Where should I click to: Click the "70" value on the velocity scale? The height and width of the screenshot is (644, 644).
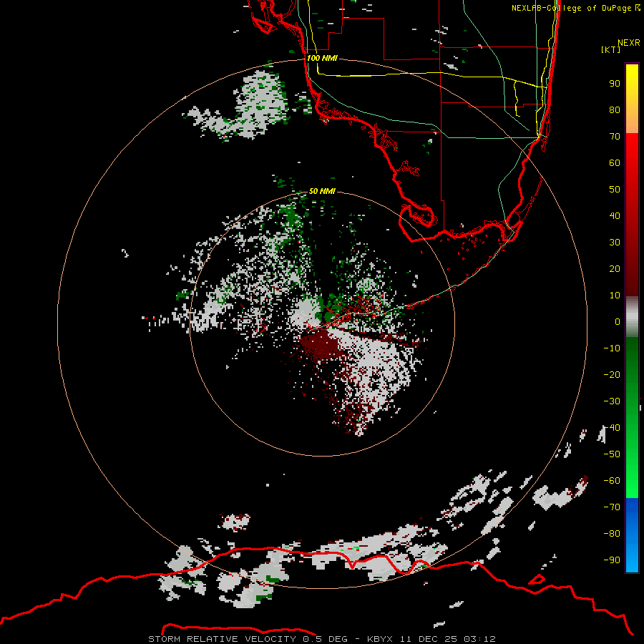pos(615,137)
